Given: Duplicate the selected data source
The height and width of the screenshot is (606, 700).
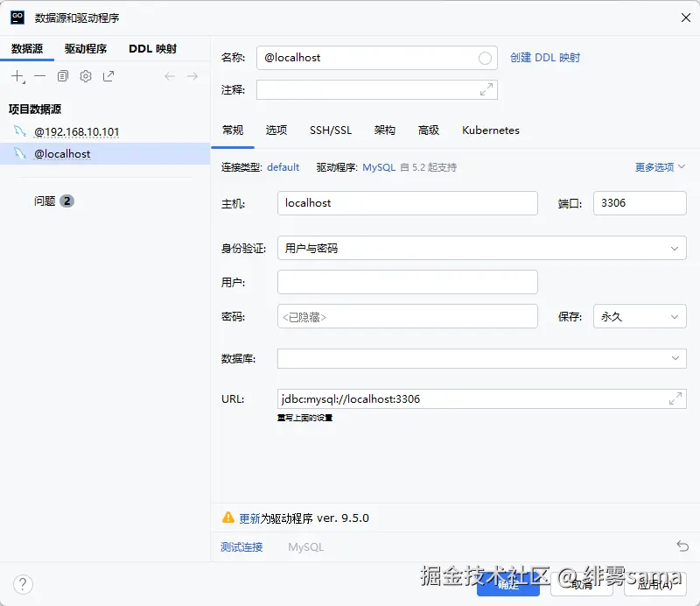Looking at the screenshot, I should (x=63, y=76).
